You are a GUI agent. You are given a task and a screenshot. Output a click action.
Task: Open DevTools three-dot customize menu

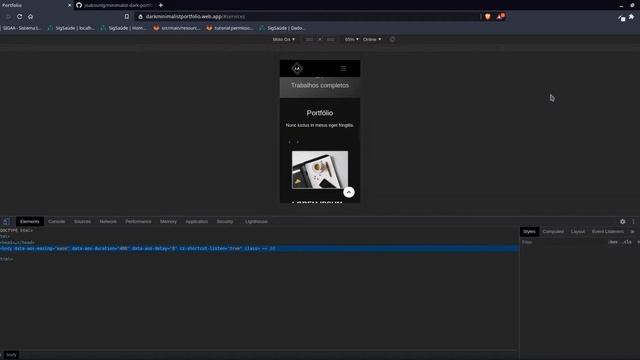[x=633, y=222]
